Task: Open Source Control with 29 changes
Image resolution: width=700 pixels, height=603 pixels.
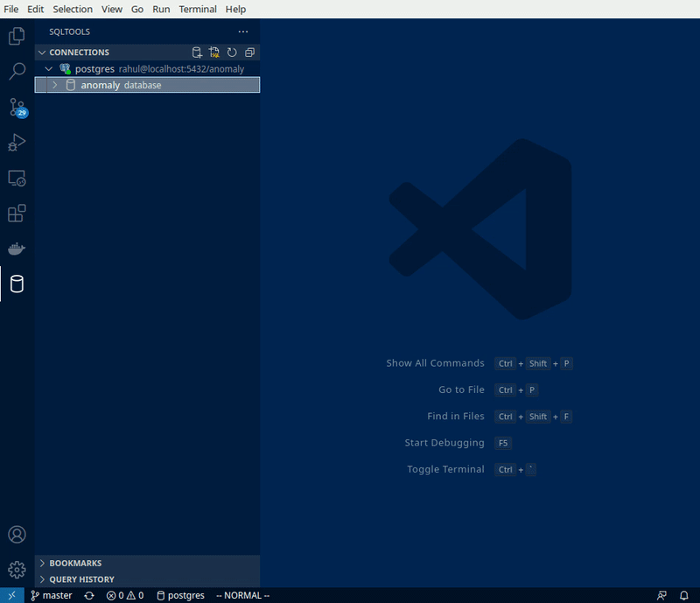Action: point(17,108)
